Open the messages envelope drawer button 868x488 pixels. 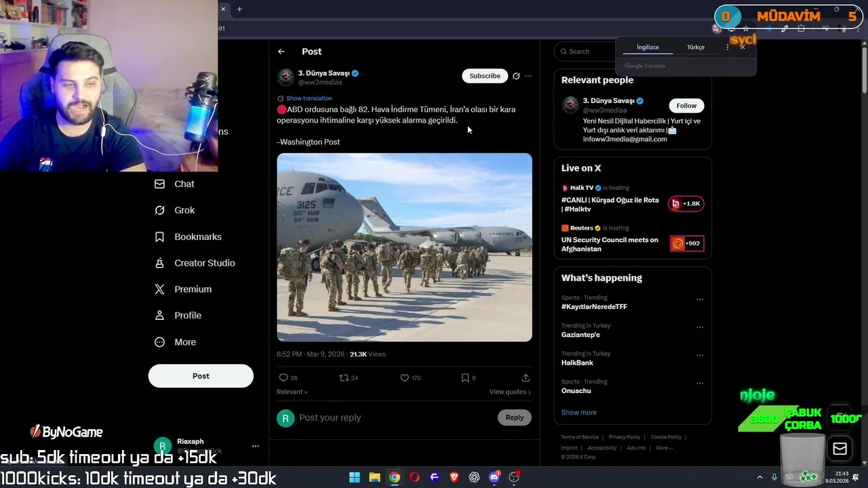tap(840, 449)
